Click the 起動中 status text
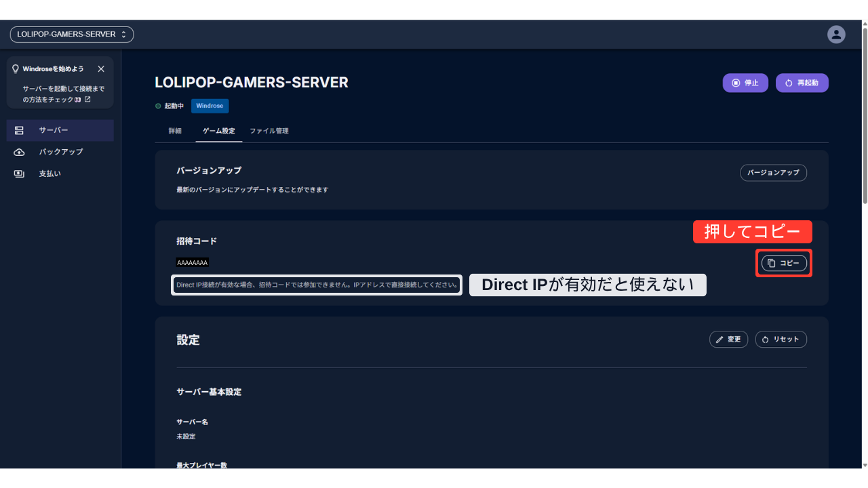The height and width of the screenshot is (488, 868). click(174, 106)
